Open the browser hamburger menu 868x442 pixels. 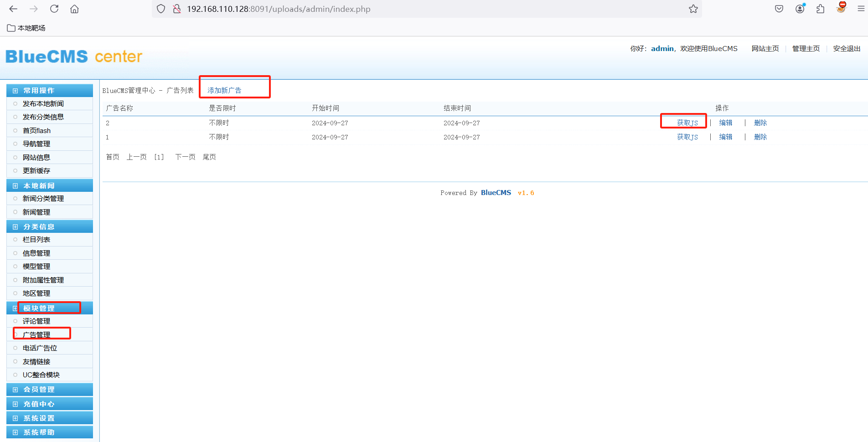coord(861,9)
